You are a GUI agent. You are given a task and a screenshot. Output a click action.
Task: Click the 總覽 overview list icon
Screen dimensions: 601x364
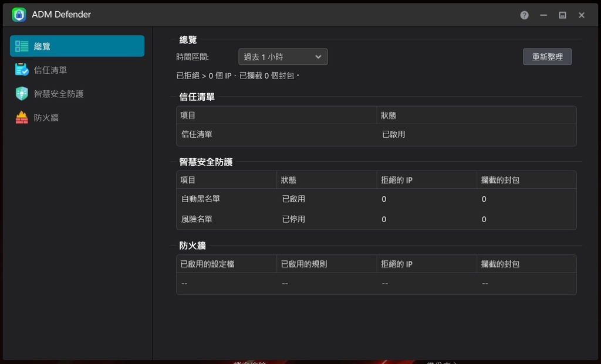click(22, 46)
